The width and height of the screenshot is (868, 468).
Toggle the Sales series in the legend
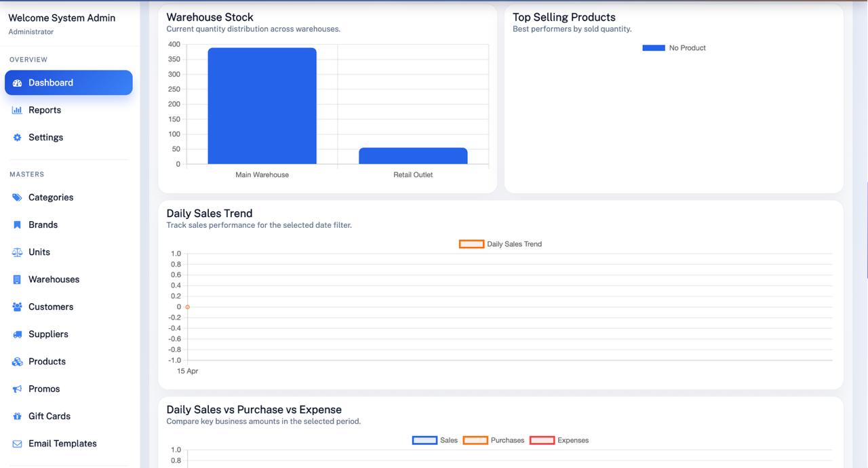tap(435, 440)
